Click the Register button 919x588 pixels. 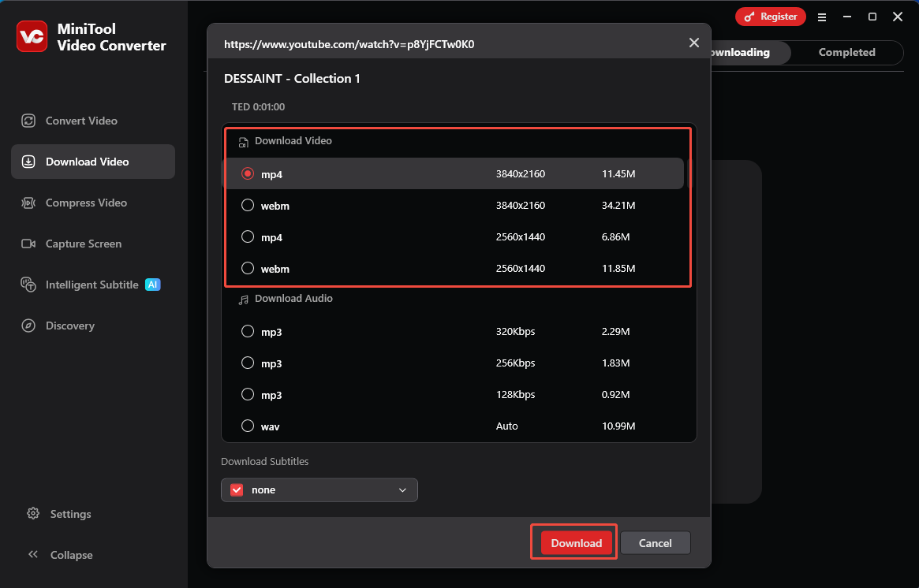(771, 16)
